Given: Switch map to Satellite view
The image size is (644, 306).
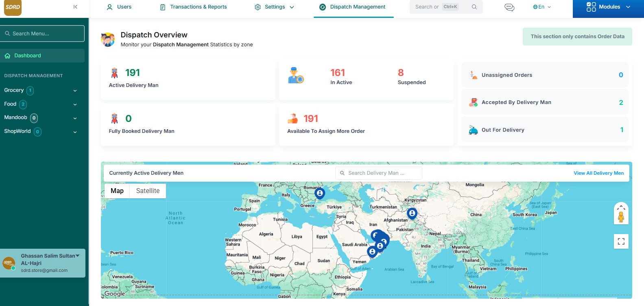Looking at the screenshot, I should point(148,191).
